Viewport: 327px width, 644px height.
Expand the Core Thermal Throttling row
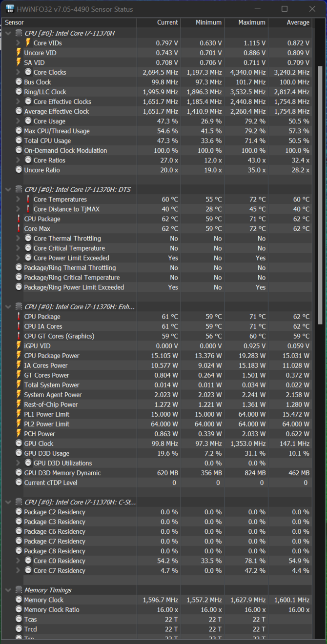18,238
